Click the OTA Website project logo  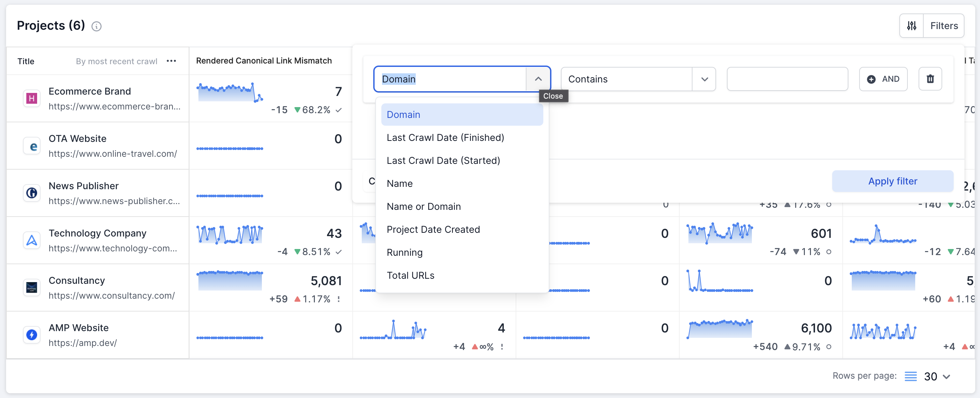(32, 146)
